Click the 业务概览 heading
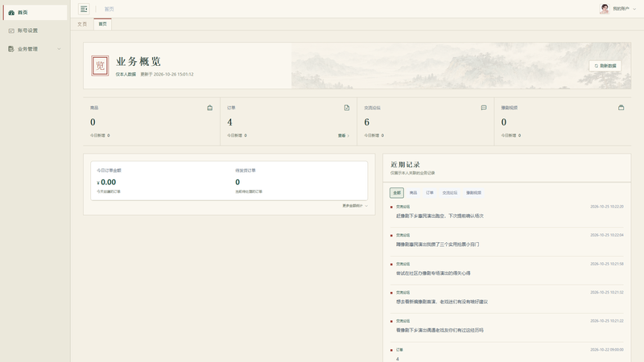 point(138,62)
